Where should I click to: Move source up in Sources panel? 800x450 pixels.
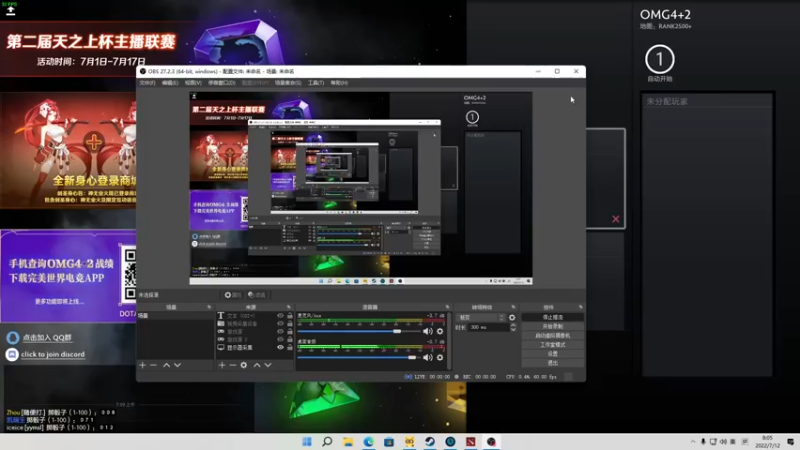click(257, 365)
